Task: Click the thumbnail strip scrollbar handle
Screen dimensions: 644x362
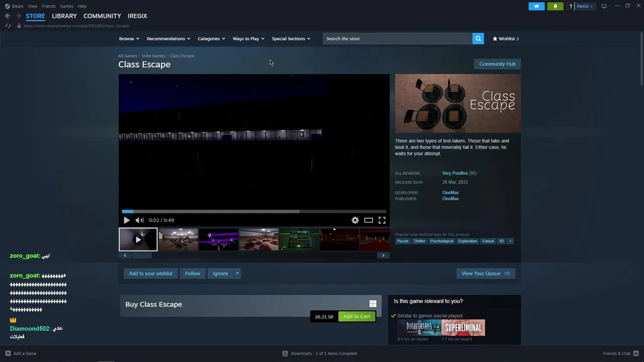Action: point(141,255)
